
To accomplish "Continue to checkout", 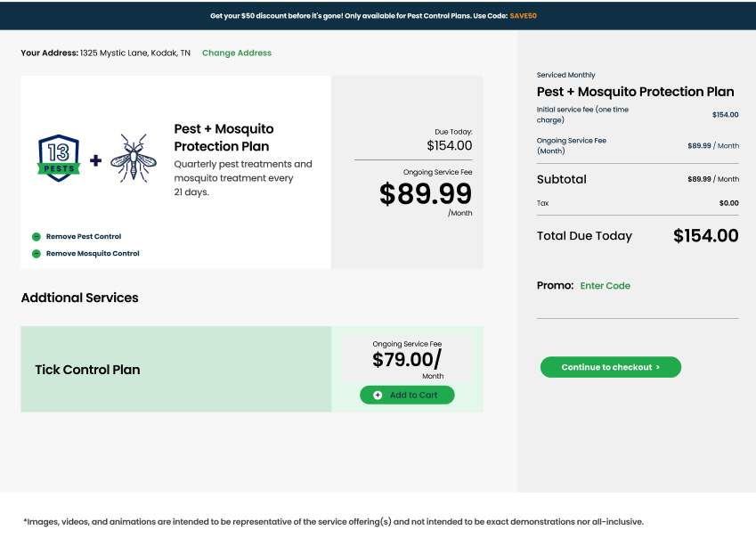I will click(610, 367).
